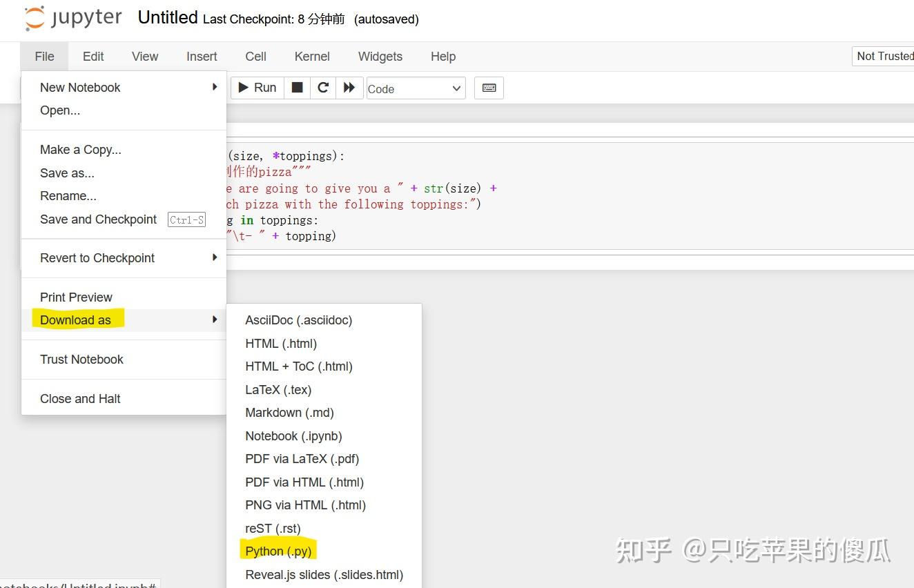
Task: Open the Kernel menu
Action: pyautogui.click(x=312, y=57)
